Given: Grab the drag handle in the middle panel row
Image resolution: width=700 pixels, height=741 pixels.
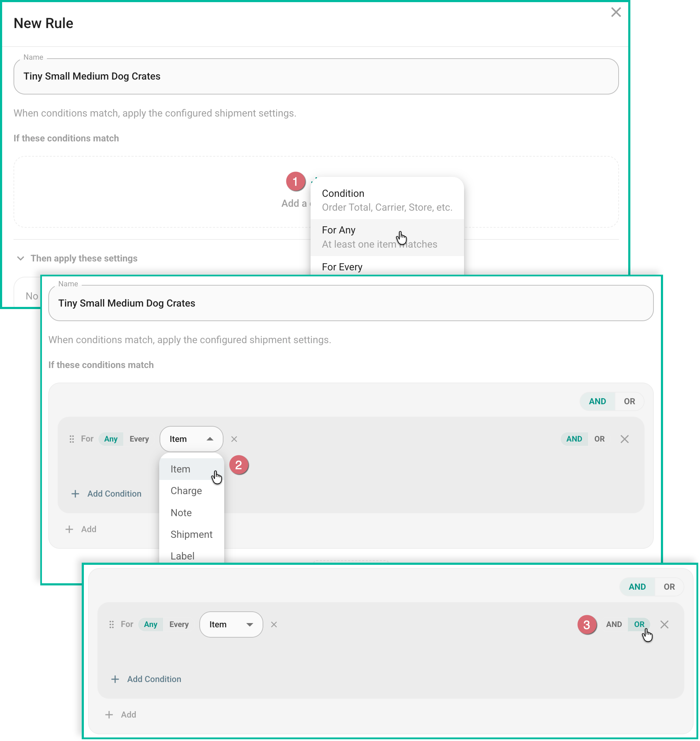Looking at the screenshot, I should 72,439.
